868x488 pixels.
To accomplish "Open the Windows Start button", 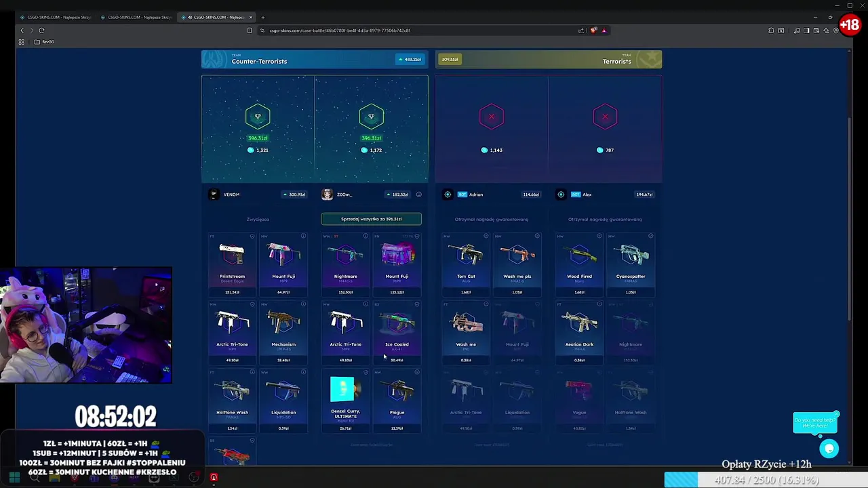I will [x=14, y=478].
